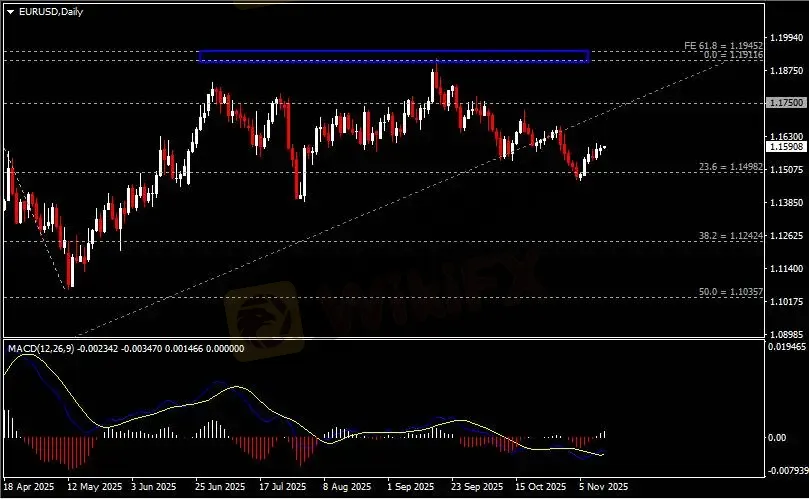Select the blue resistance zone rectangle

click(x=394, y=56)
